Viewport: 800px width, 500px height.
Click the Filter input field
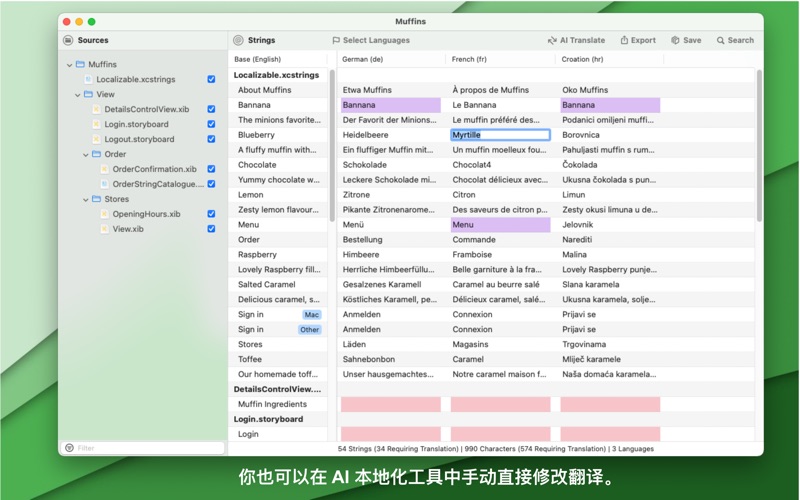(x=143, y=448)
